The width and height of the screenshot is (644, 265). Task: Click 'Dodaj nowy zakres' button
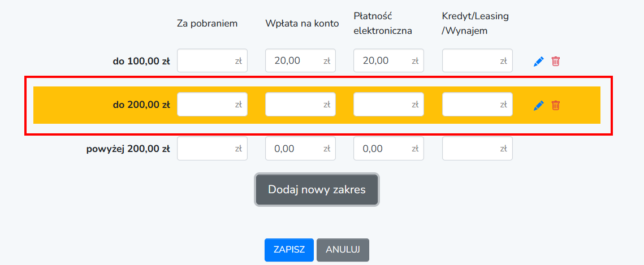point(317,189)
